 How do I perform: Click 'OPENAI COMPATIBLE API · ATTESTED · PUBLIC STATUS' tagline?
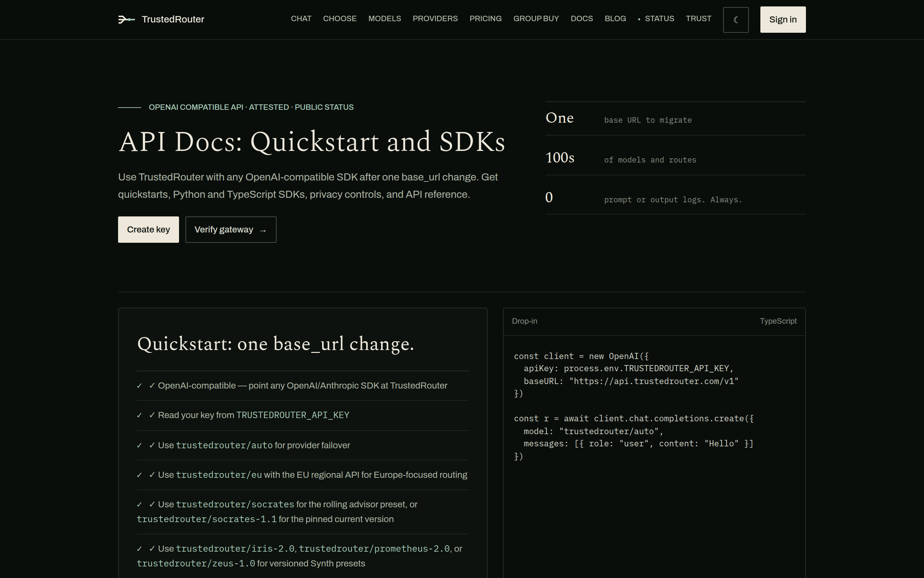[251, 108]
